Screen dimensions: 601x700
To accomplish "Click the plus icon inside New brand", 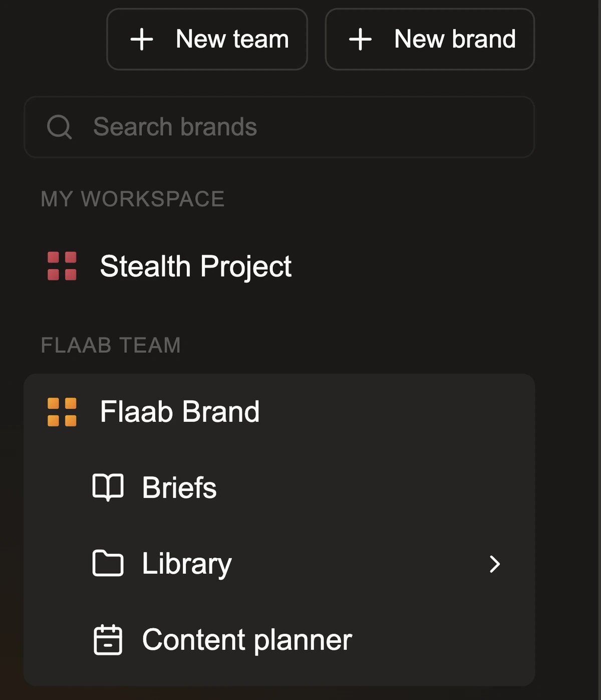I will click(x=362, y=39).
